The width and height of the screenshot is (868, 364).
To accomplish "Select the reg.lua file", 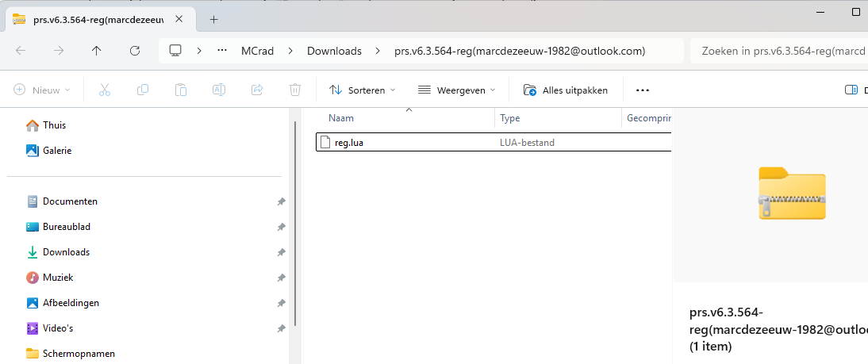I will tap(349, 143).
